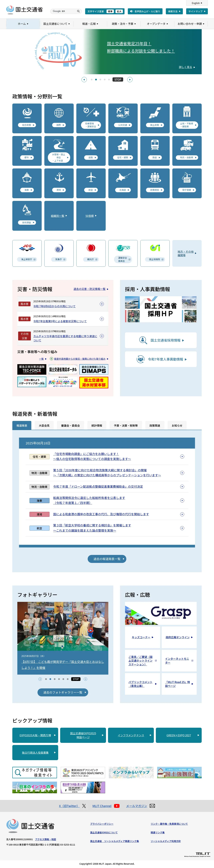Expand the お問い合わせ・申請 nav menu

click(x=191, y=24)
